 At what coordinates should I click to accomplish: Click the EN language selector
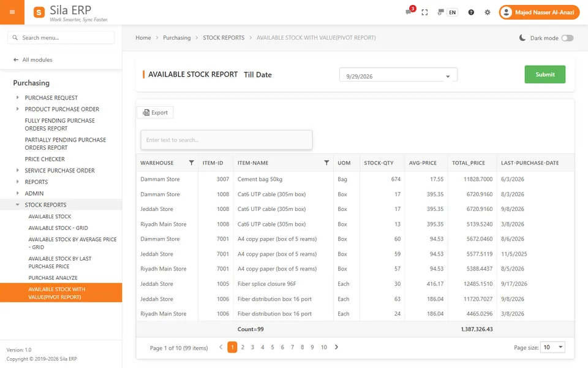click(x=452, y=12)
